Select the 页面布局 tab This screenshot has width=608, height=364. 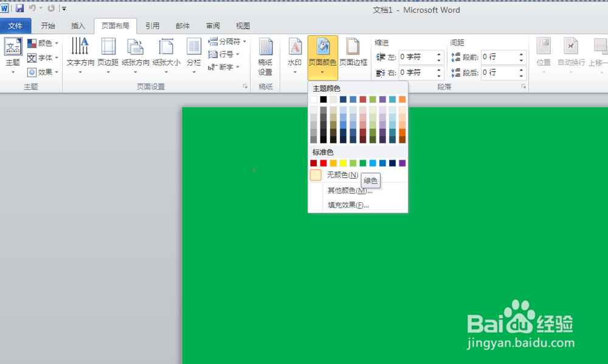[115, 26]
